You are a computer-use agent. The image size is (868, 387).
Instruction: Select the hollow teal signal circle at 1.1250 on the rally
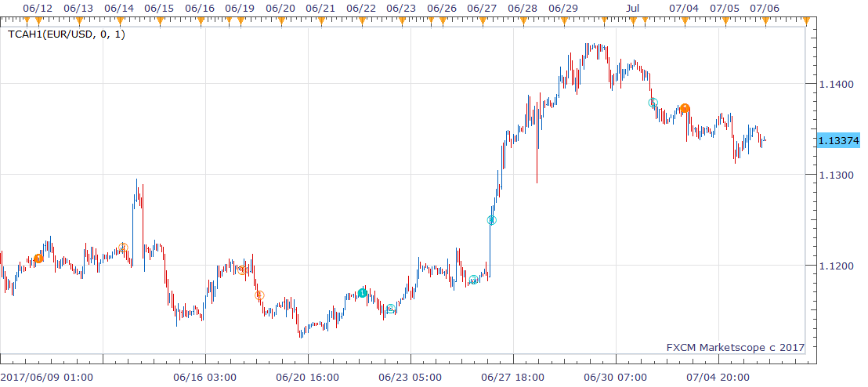[x=491, y=220]
